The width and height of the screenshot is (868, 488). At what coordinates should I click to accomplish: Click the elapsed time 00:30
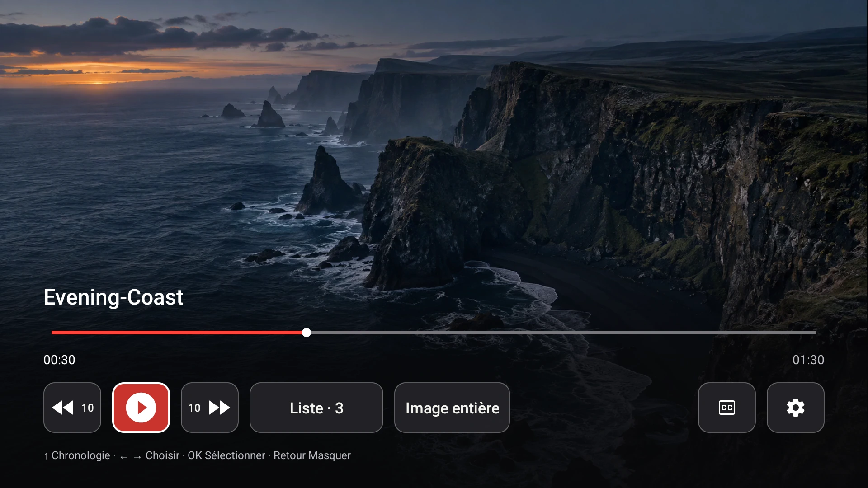click(x=59, y=360)
